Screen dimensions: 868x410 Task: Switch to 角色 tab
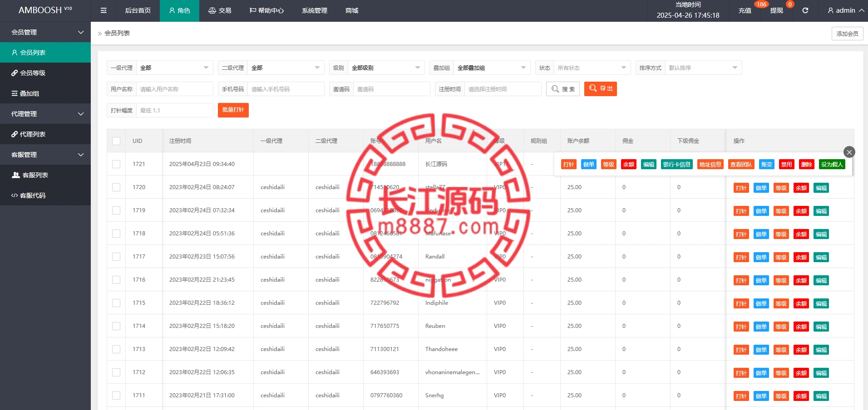tap(179, 10)
